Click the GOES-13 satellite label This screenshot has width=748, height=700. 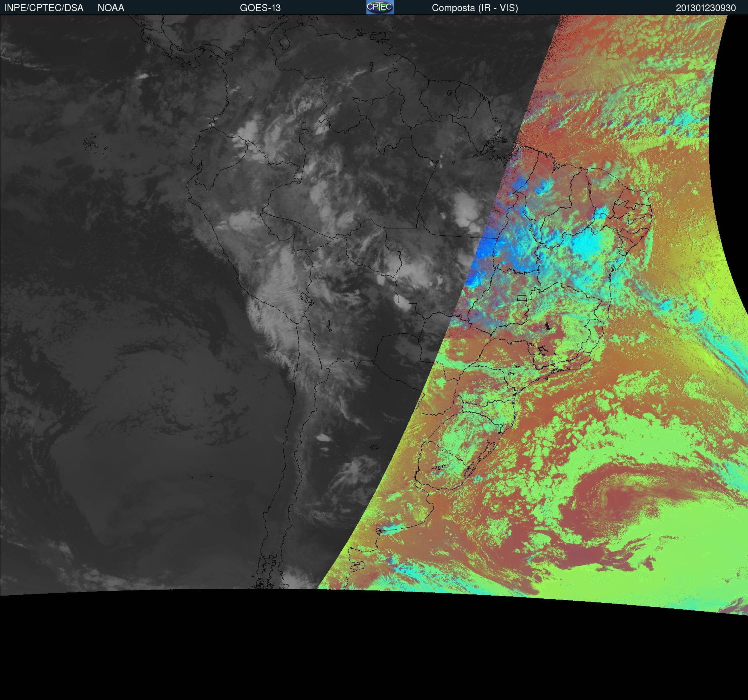tap(260, 8)
